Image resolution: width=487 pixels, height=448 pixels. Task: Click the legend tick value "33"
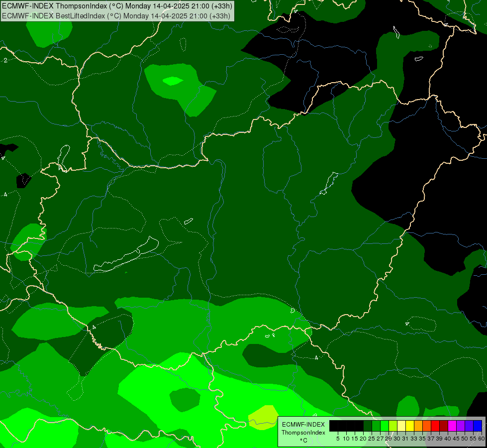click(414, 439)
